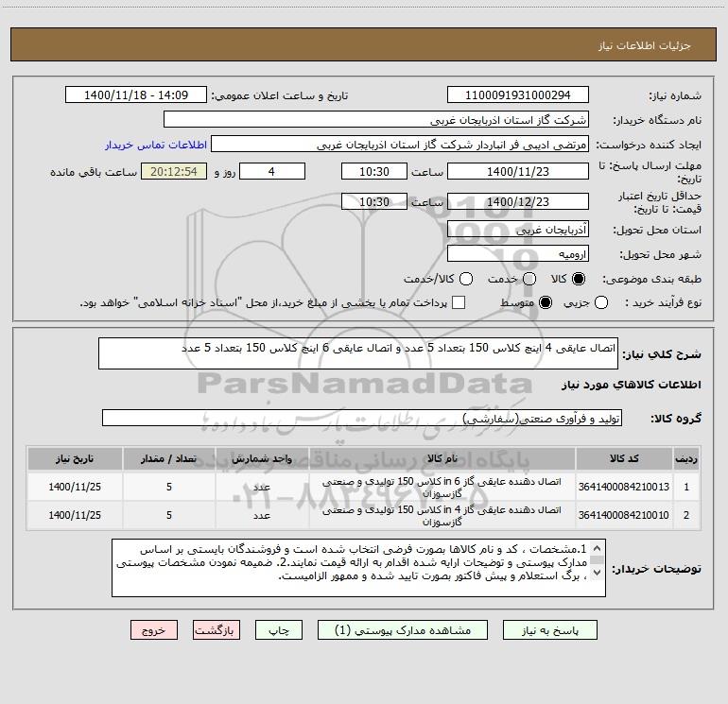Select the متوسط purchase type radio
The image size is (728, 704).
click(546, 302)
